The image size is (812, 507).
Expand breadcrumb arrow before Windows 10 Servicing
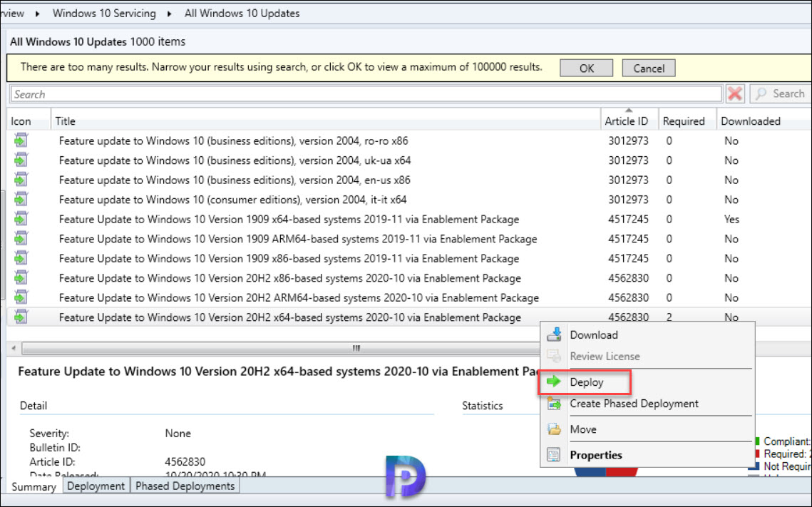37,14
